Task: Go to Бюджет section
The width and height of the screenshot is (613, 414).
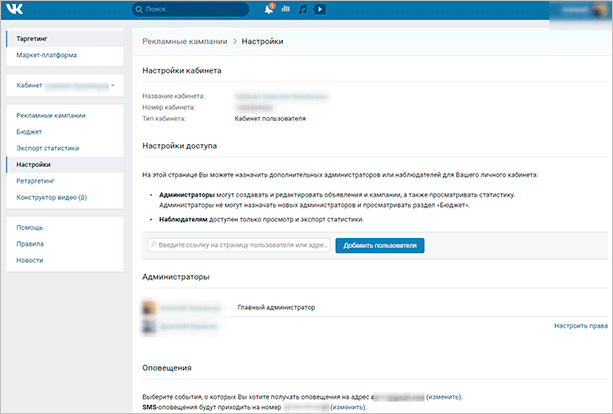Action: point(29,132)
